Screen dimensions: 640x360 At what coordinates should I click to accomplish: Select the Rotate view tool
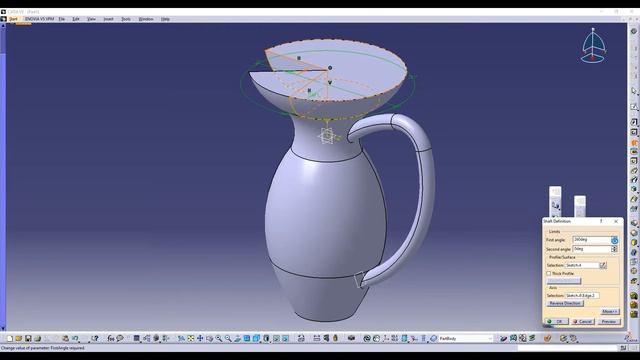(x=209, y=338)
